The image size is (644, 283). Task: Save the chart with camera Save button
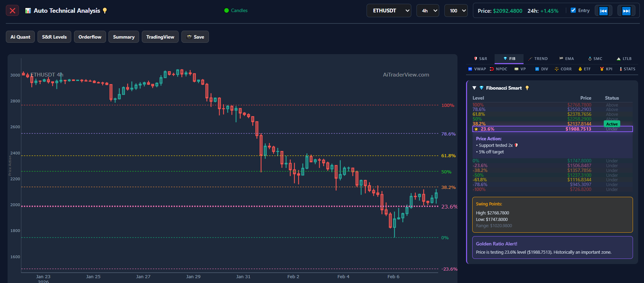(x=195, y=37)
